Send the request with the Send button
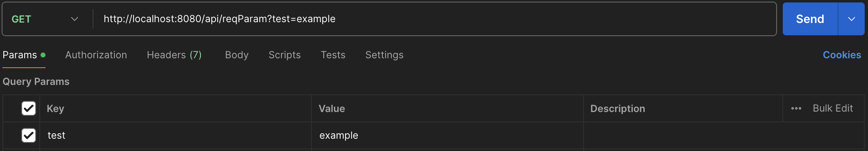 coord(810,19)
